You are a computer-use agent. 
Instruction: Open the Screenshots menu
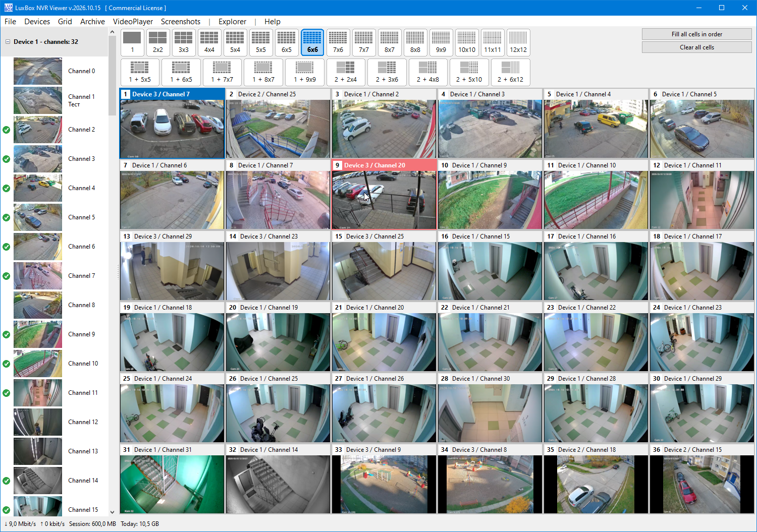click(x=181, y=22)
